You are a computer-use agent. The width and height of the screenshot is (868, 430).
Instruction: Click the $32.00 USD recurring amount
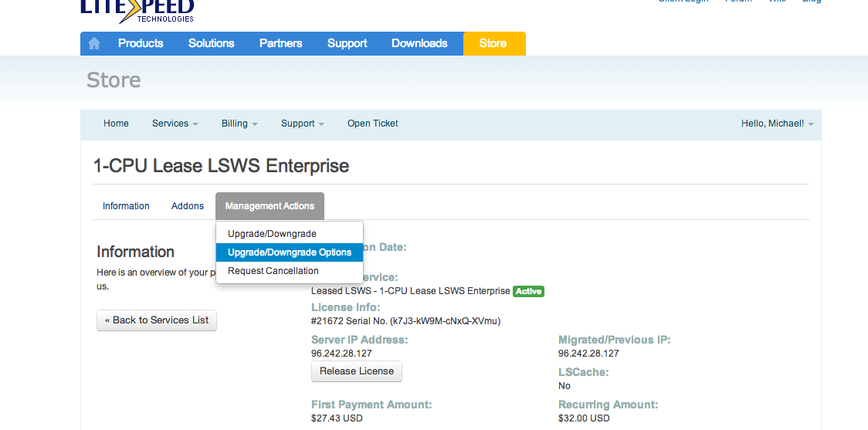pos(584,418)
